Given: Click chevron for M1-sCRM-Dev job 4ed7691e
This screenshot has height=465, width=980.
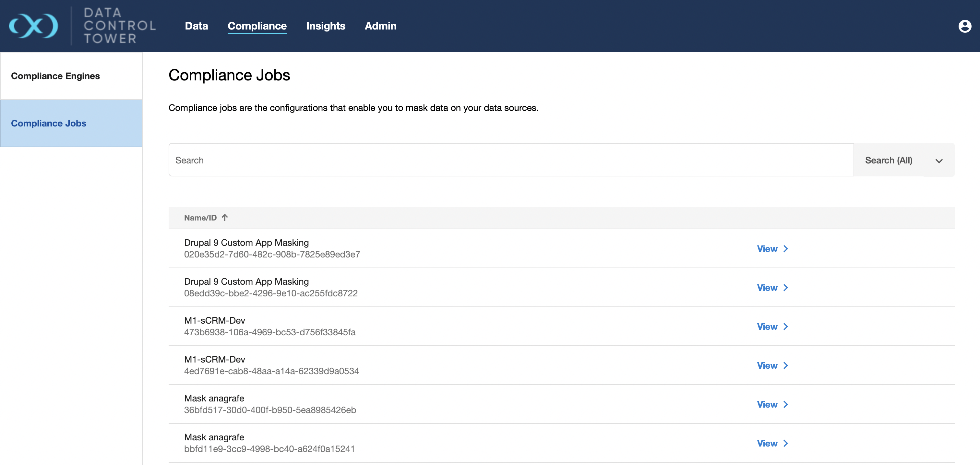Looking at the screenshot, I should 786,366.
